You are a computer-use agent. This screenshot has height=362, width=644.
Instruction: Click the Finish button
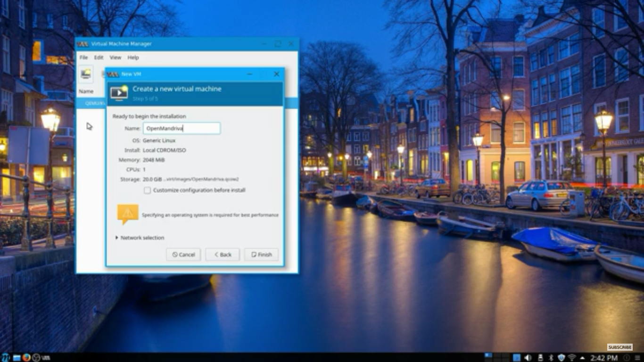click(261, 255)
